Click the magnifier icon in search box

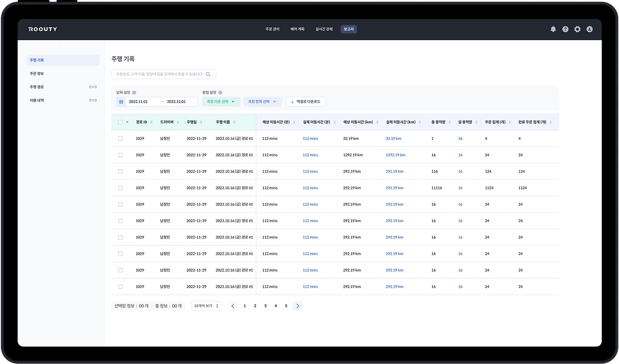(208, 74)
